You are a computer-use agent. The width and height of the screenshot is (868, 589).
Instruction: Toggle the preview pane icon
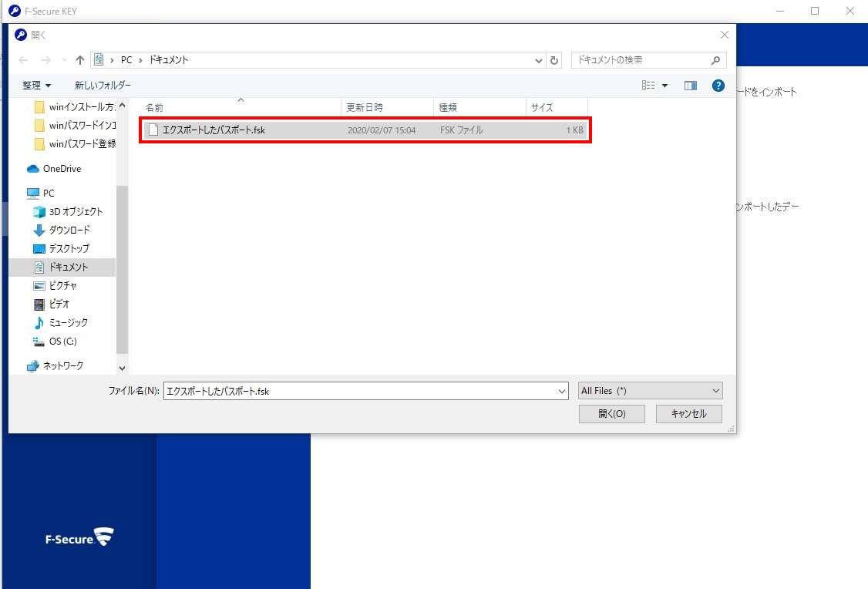pos(691,86)
